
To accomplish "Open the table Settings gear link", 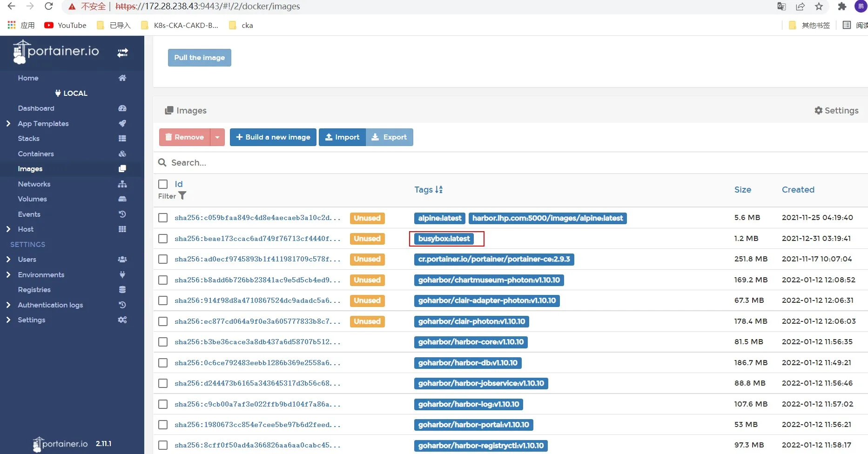I will point(836,110).
